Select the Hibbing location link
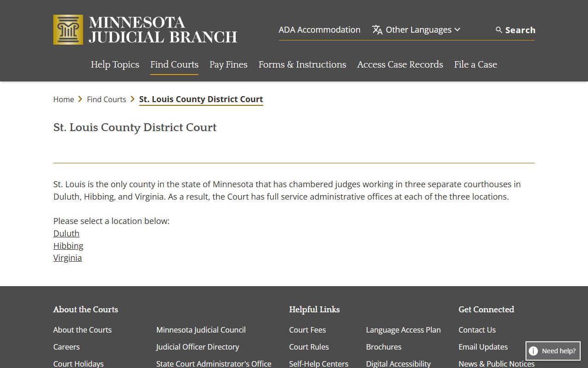This screenshot has width=588, height=368. coord(68,246)
